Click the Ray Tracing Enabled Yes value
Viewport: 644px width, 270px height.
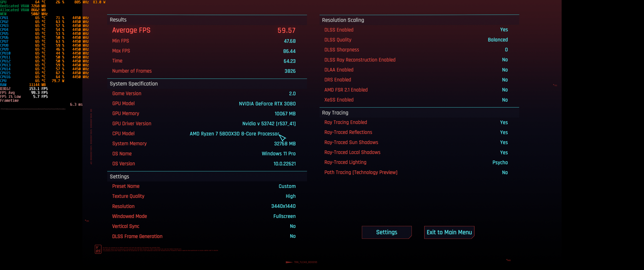point(504,122)
